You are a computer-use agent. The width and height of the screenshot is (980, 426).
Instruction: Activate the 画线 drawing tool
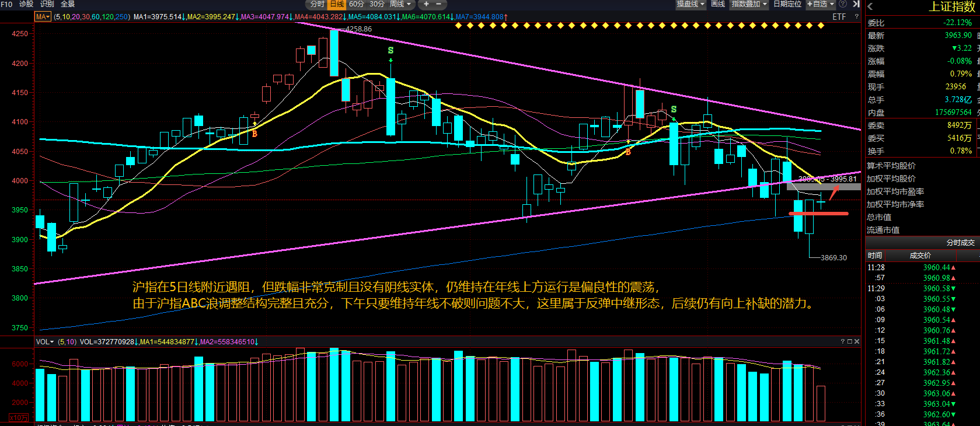coord(718,4)
